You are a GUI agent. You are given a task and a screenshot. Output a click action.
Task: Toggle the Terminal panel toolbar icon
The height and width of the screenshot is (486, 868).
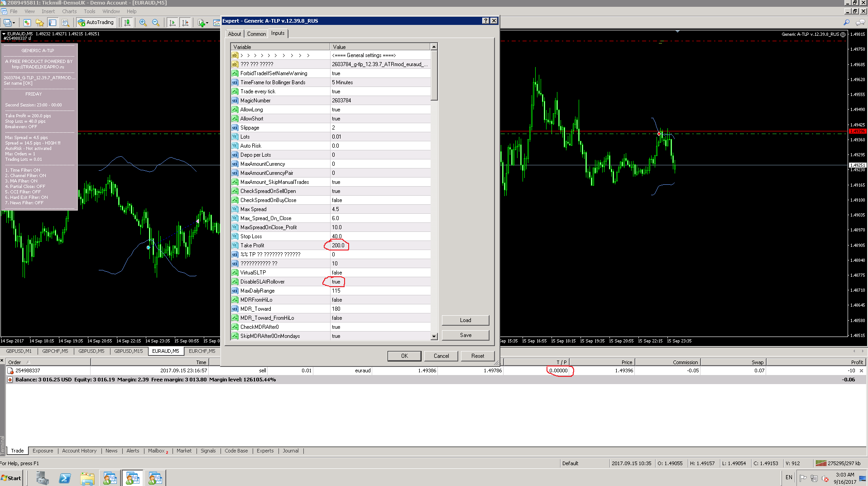tap(53, 22)
